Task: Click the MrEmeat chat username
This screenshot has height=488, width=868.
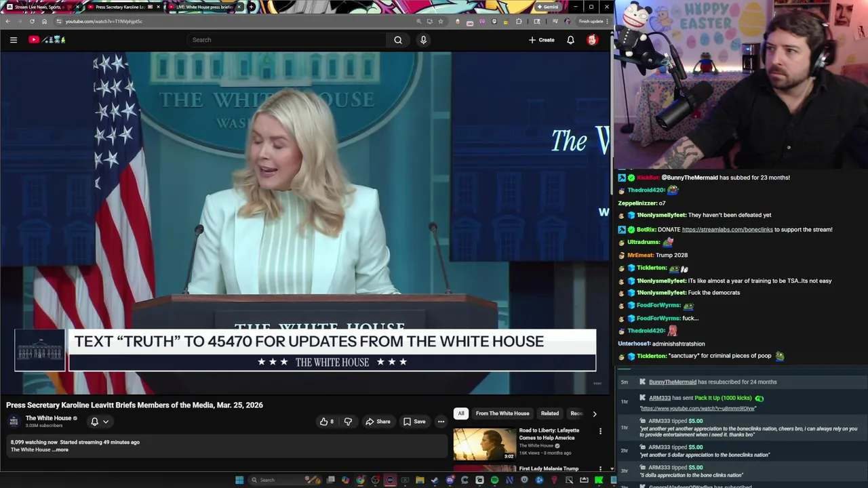Action: tap(640, 256)
